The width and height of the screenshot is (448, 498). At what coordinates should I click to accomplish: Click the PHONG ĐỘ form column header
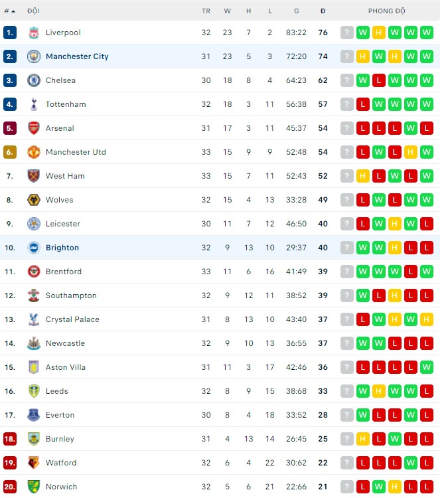pyautogui.click(x=386, y=11)
